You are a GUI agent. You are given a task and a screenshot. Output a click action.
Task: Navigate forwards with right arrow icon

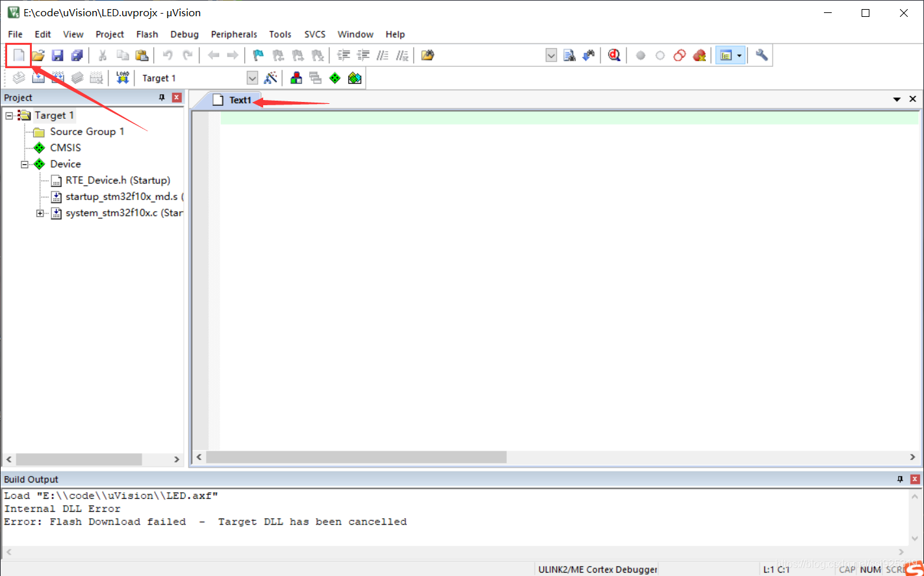[x=232, y=55]
